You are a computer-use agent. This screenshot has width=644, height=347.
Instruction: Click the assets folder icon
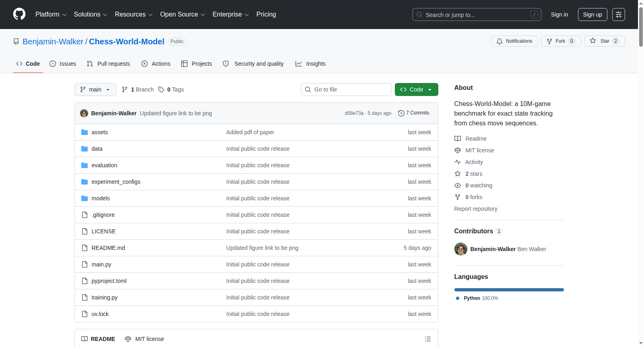(x=85, y=132)
